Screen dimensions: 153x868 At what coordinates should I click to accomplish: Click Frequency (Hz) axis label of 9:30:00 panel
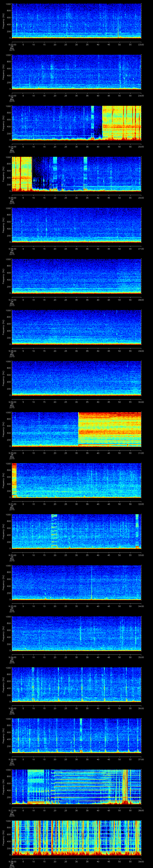(x=4, y=430)
